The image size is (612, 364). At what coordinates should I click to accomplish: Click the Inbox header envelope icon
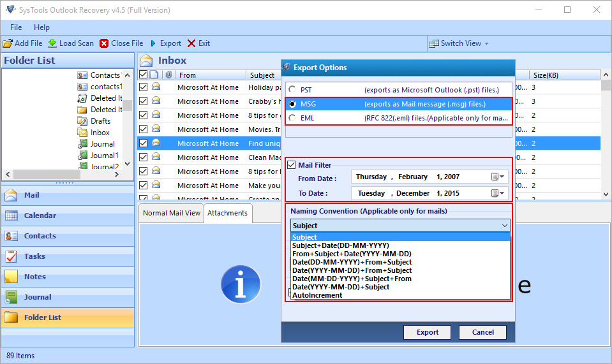tap(146, 61)
